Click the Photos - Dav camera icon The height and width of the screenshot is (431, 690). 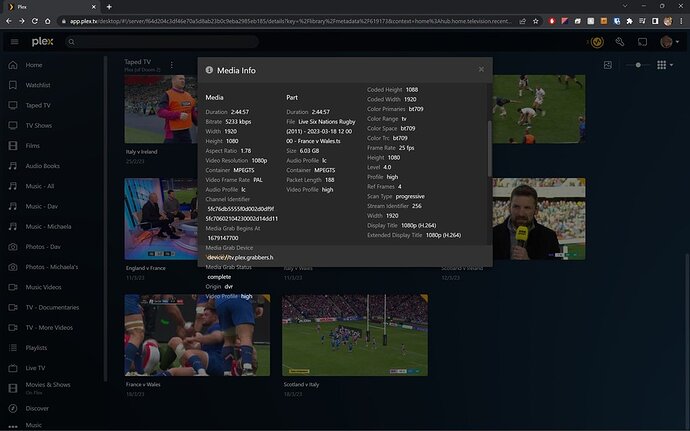point(13,247)
